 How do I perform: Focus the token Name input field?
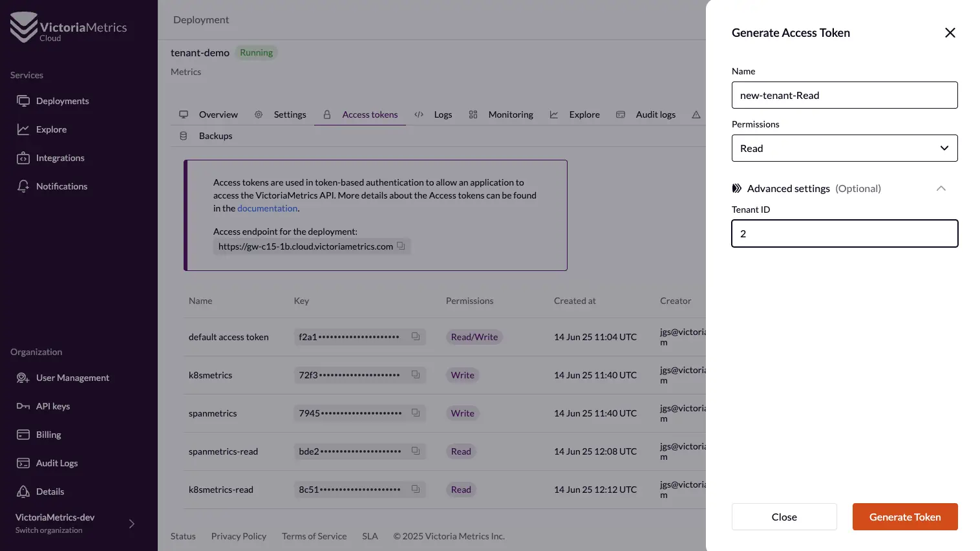pos(844,95)
